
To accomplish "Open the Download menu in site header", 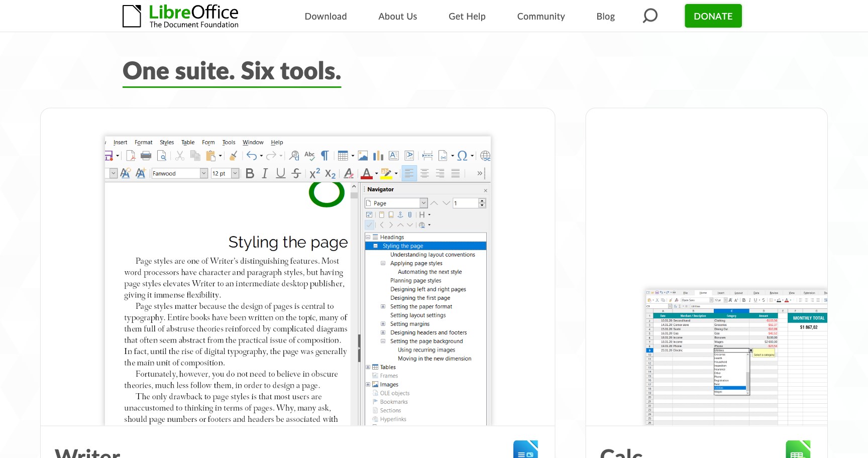I will coord(325,16).
